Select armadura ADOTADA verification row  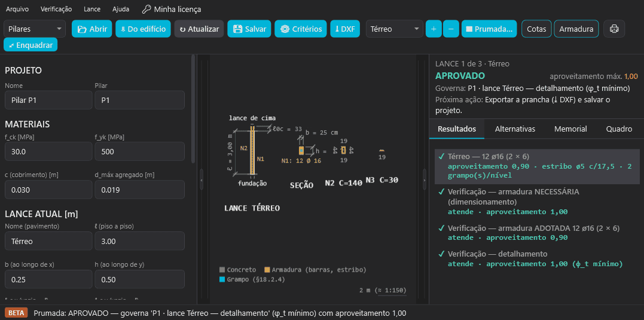pos(537,233)
